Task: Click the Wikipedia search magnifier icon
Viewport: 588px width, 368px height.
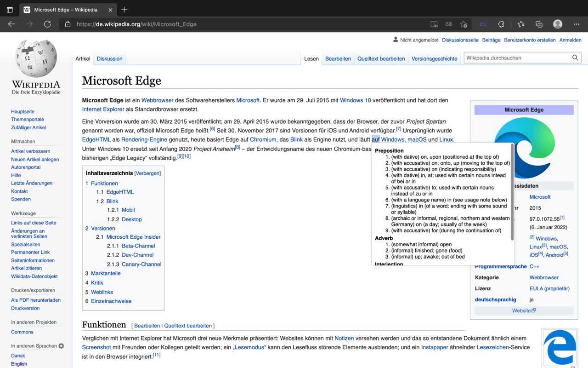Action: click(575, 58)
